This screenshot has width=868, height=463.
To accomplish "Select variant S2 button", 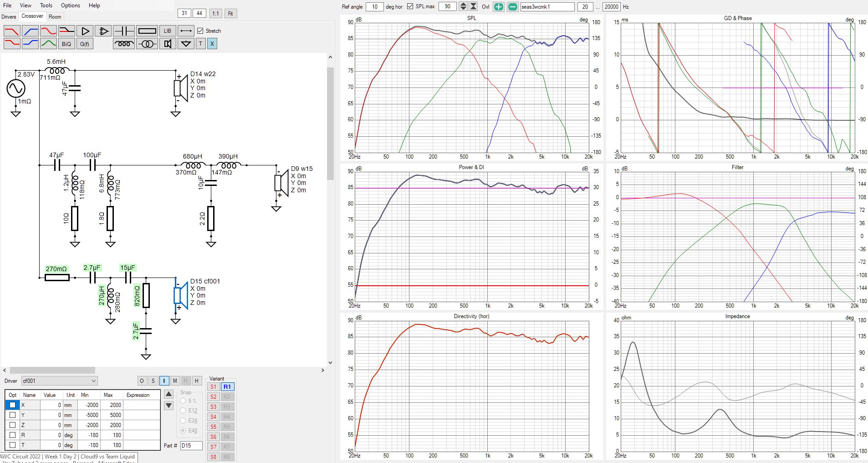I will [213, 396].
